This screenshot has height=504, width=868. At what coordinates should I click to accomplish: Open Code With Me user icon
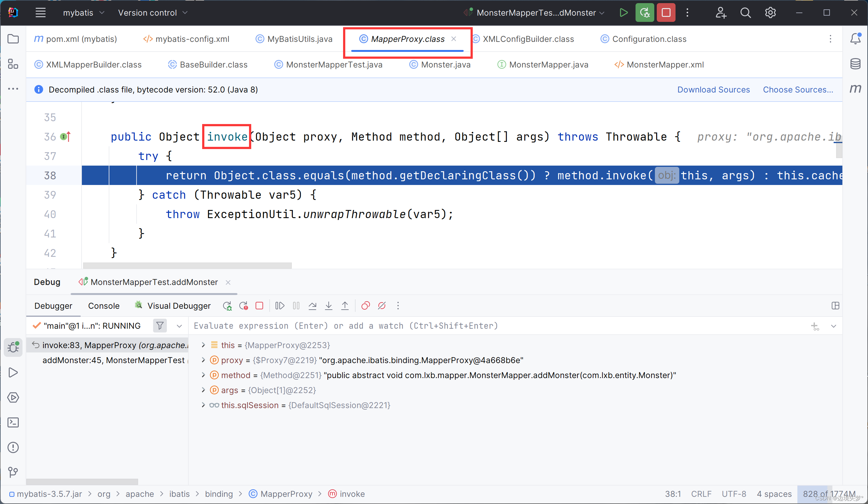721,13
